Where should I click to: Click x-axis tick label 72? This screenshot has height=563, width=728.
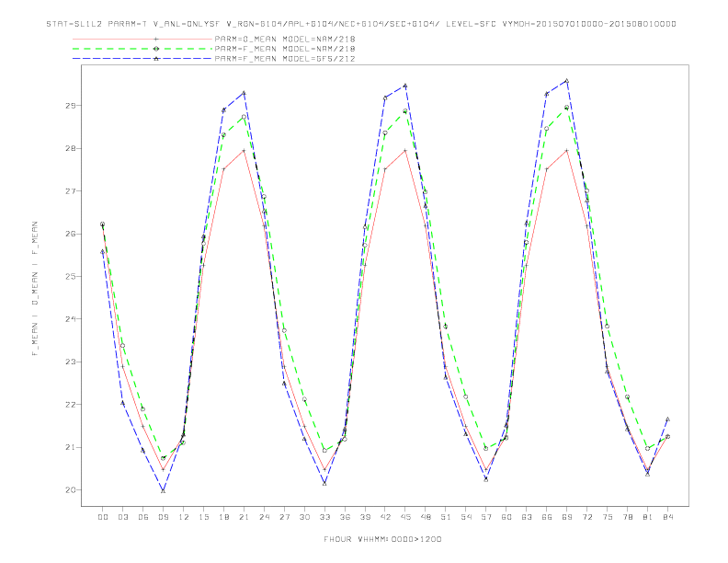[586, 517]
